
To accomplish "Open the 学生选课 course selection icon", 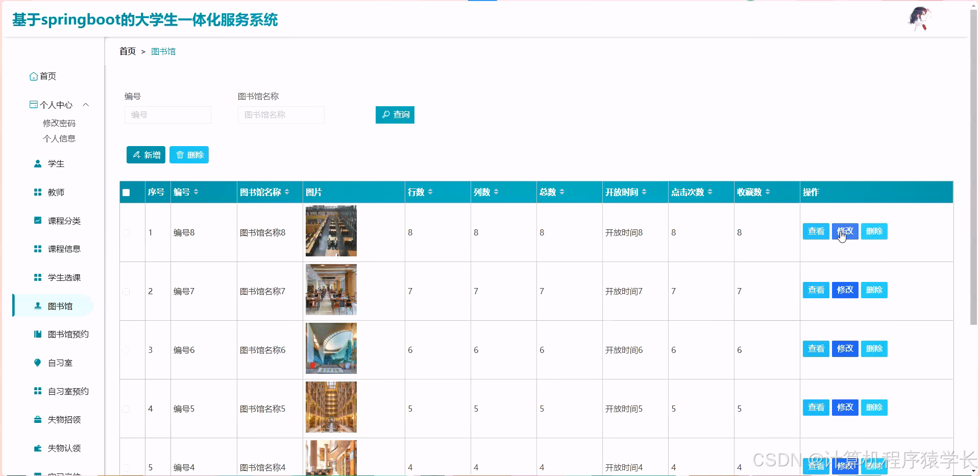I will click(37, 277).
